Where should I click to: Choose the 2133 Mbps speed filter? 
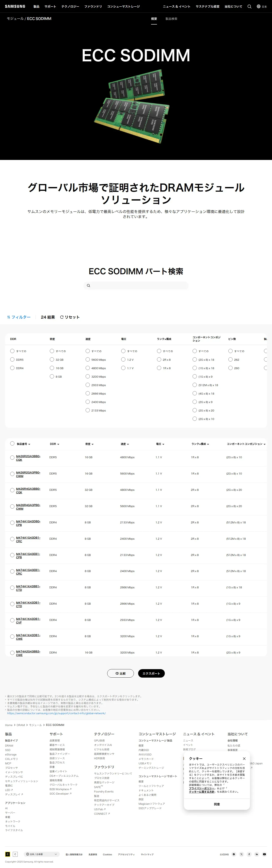click(87, 410)
